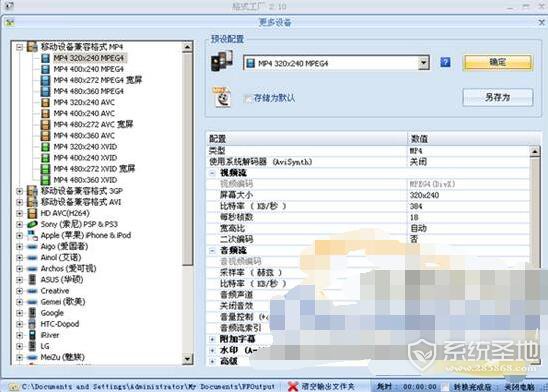Click icon for MP4 480x272 AVC 宽屏
The image size is (548, 392).
pos(45,124)
